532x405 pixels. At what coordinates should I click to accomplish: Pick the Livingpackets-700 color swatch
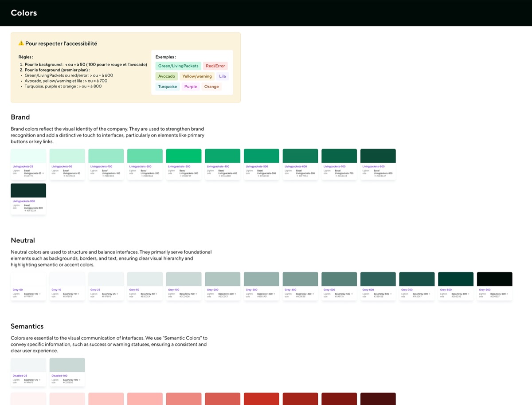click(x=339, y=156)
